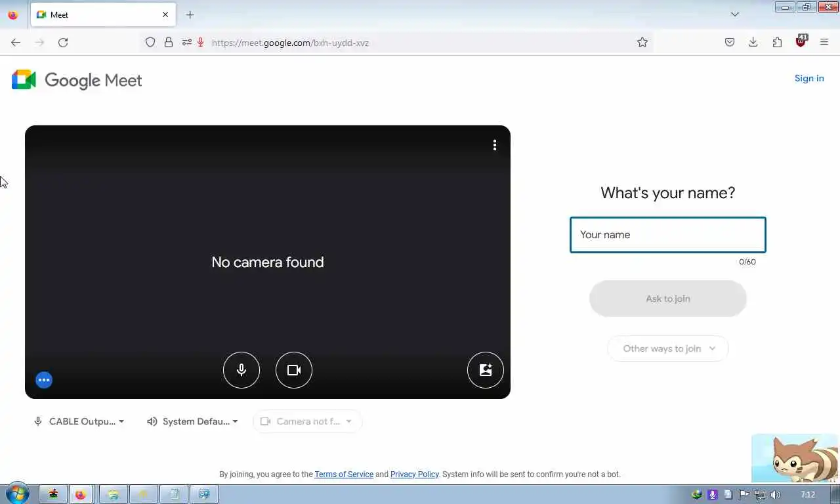The image size is (840, 504).
Task: Click the volume icon in the system tray
Action: click(x=776, y=495)
